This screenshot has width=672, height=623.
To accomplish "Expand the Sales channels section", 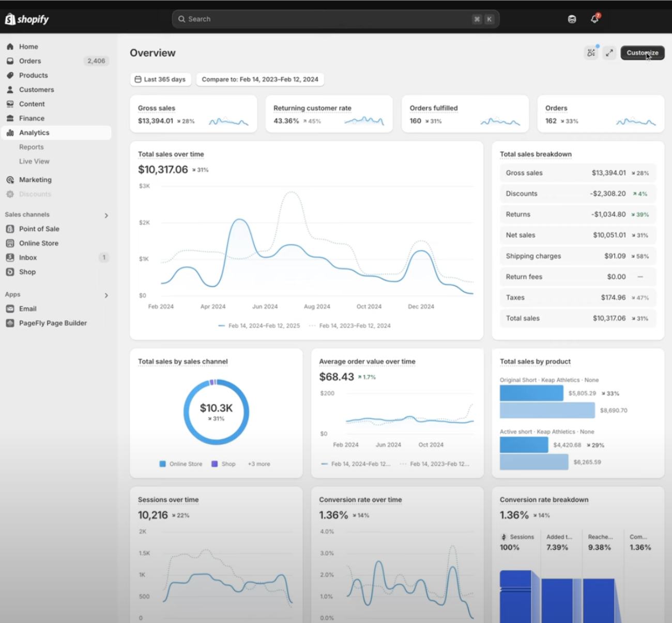I will (x=106, y=215).
